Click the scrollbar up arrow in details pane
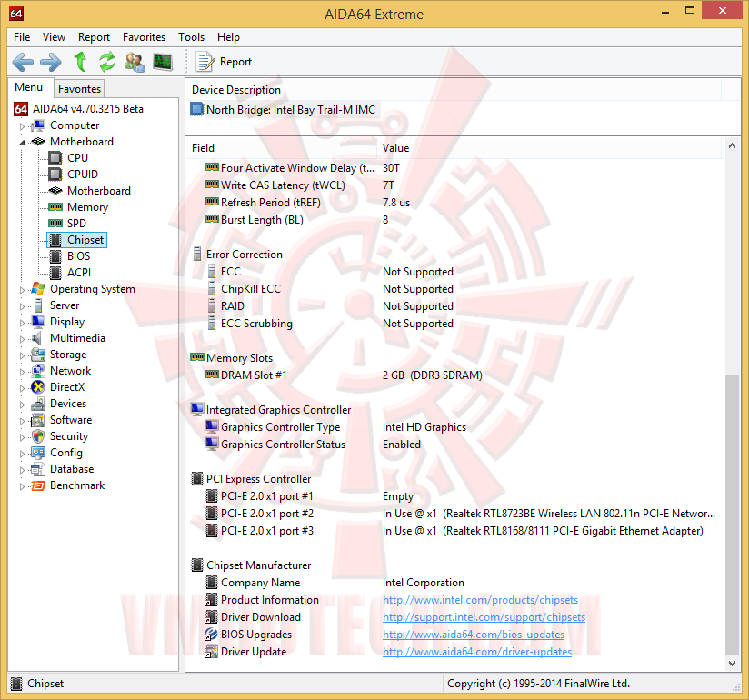 [x=732, y=145]
